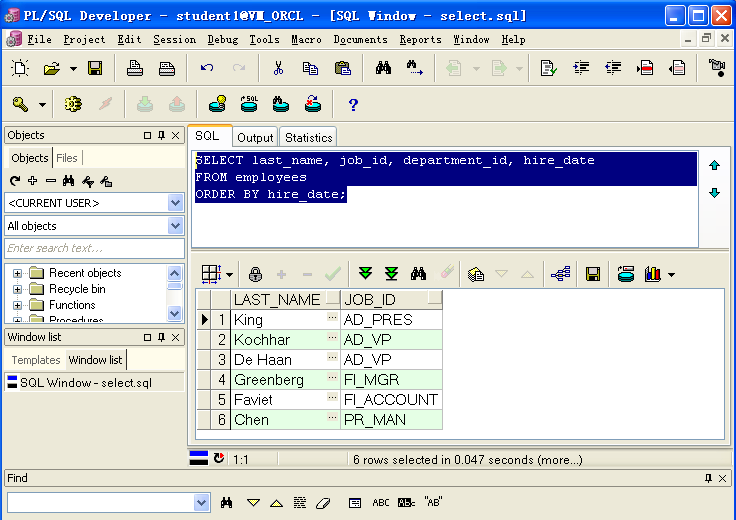Switch to the Statistics tab
Screen dimensions: 736x520
(308, 138)
